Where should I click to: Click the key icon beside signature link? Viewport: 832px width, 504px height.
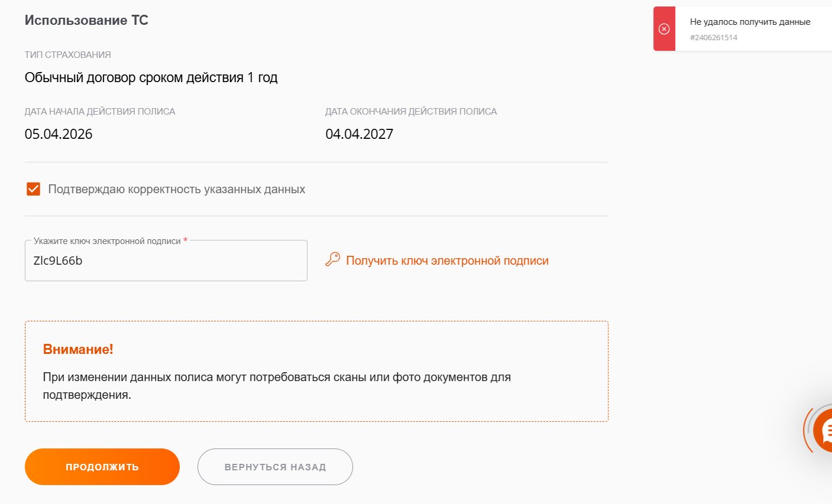[333, 260]
